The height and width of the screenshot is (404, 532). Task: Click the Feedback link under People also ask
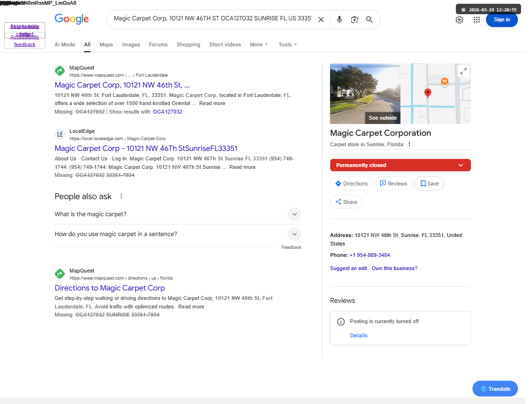(291, 247)
